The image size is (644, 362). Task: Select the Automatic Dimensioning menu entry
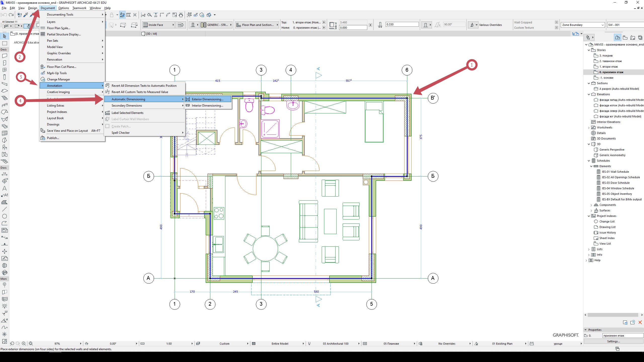(x=128, y=99)
